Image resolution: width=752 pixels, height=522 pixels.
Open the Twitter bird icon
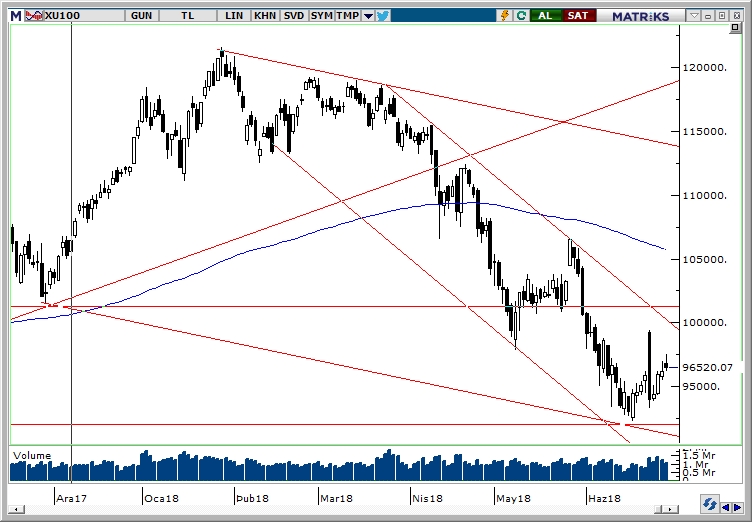pos(383,16)
